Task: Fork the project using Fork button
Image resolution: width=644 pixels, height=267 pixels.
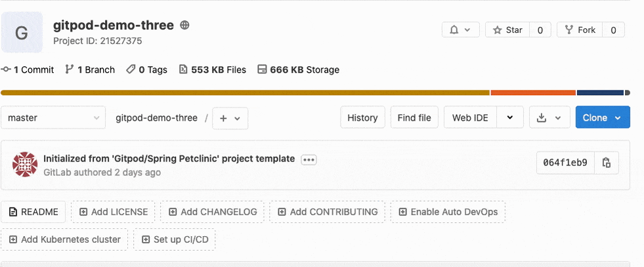Action: pos(580,30)
